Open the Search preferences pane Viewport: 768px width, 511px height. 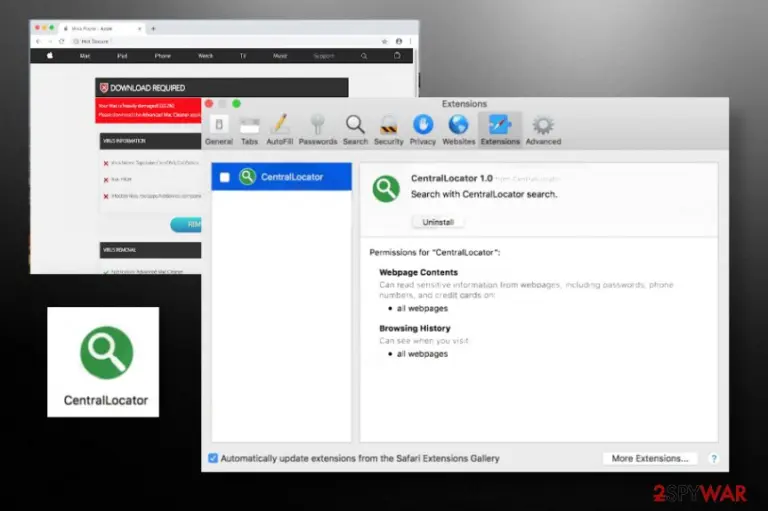[x=355, y=130]
